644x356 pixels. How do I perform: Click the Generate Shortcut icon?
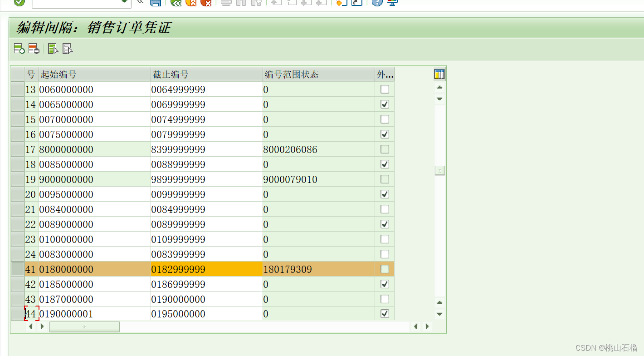coord(356,3)
